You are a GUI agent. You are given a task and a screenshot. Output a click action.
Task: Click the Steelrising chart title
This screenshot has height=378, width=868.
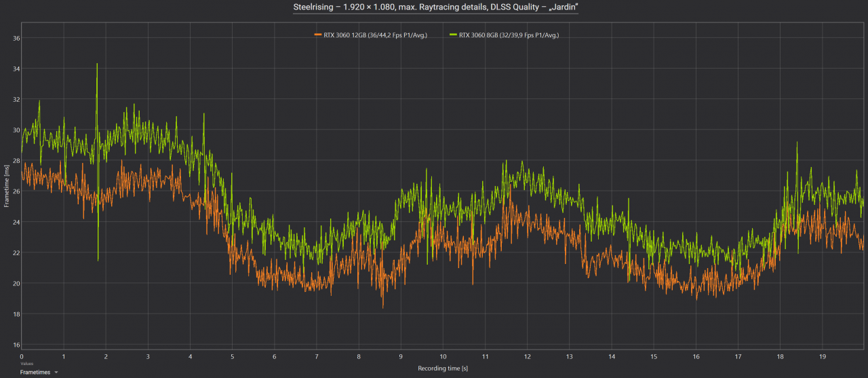coord(435,7)
